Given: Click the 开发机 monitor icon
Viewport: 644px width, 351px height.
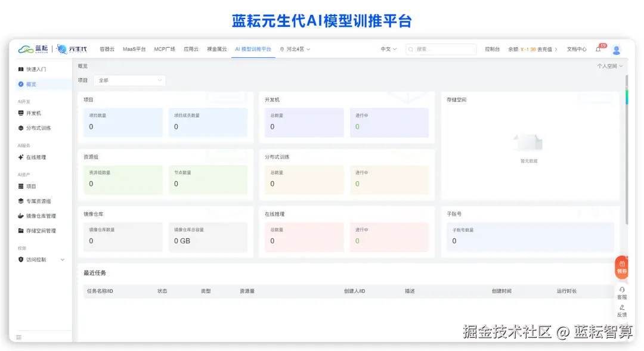Looking at the screenshot, I should point(20,113).
